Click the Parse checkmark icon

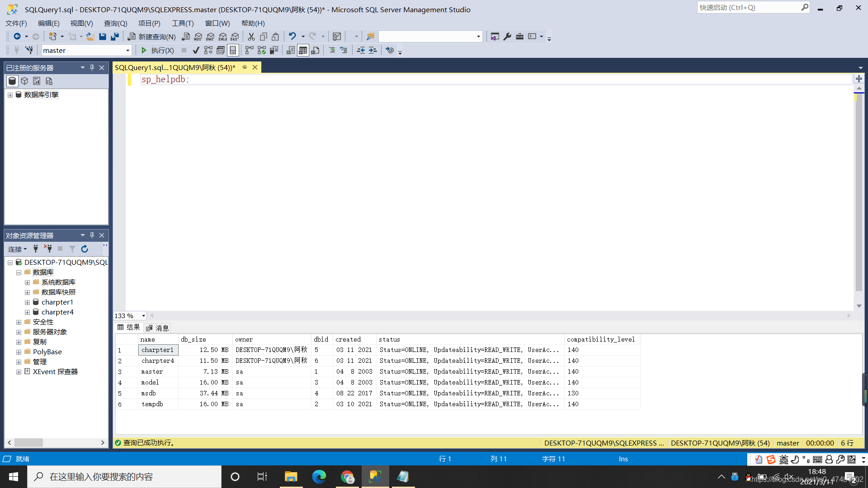[x=196, y=50]
